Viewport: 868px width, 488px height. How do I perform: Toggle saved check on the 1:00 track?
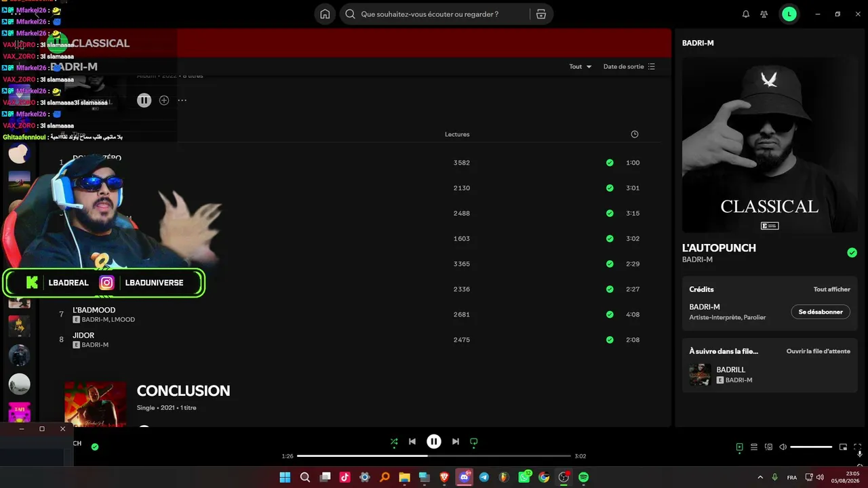point(610,163)
